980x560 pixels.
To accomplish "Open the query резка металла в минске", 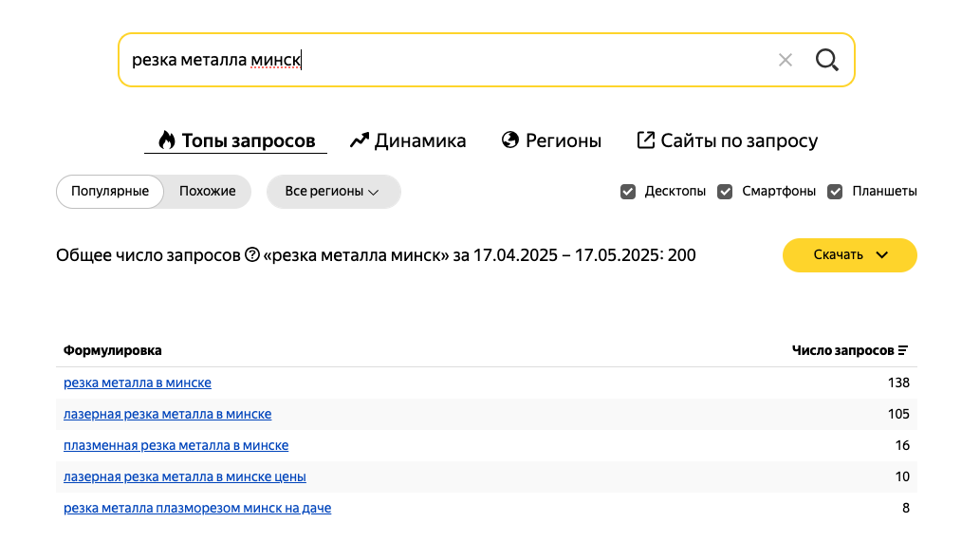I will click(138, 383).
